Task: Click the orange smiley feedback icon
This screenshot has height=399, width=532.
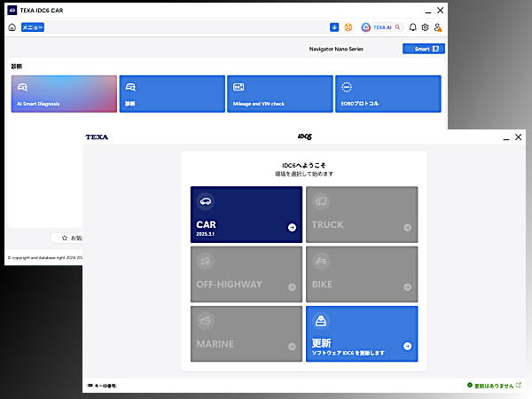Action: [348, 27]
